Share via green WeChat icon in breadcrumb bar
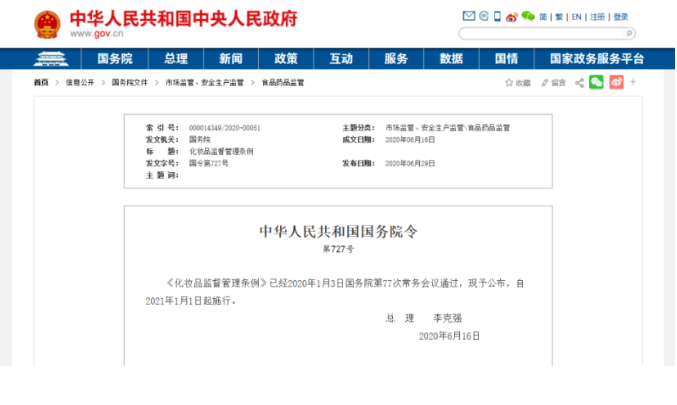Screen dimensions: 677x405 pos(596,82)
